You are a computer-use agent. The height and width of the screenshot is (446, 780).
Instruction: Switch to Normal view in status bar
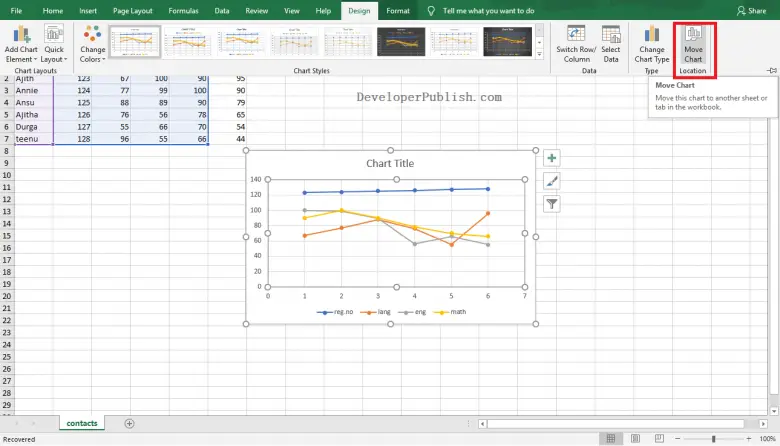click(610, 439)
